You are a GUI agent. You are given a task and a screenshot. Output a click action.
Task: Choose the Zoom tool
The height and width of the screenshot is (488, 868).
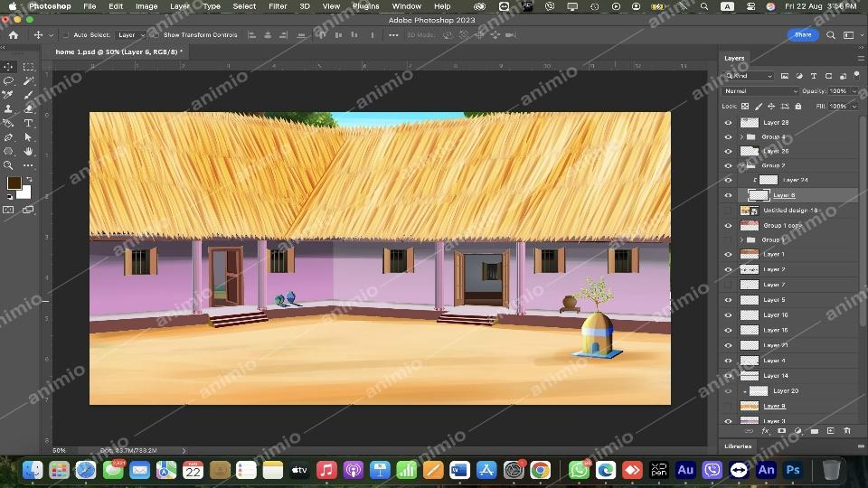click(x=9, y=165)
